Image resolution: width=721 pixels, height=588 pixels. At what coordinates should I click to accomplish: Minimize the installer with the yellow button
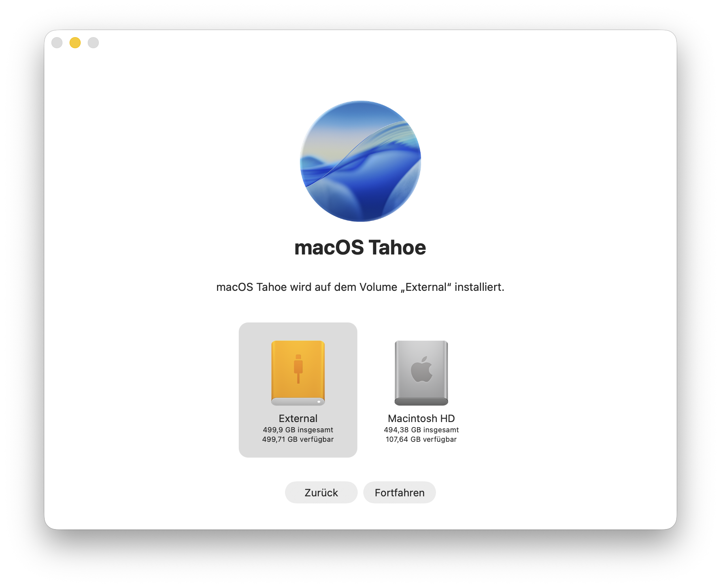pos(75,43)
